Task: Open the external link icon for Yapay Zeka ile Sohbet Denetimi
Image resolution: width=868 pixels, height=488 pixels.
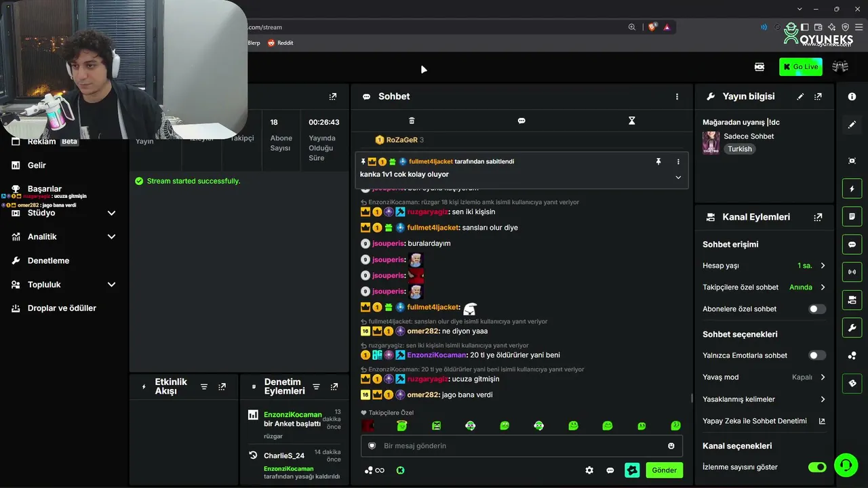Action: pyautogui.click(x=822, y=421)
